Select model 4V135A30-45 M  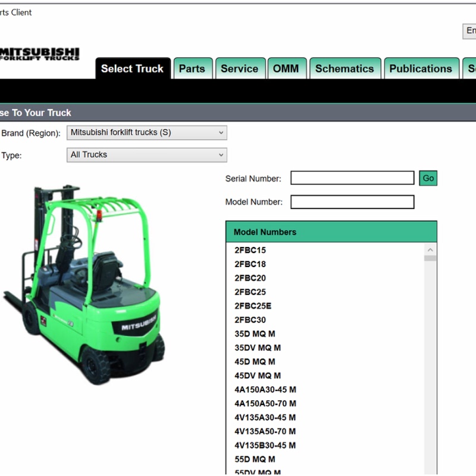click(x=265, y=418)
